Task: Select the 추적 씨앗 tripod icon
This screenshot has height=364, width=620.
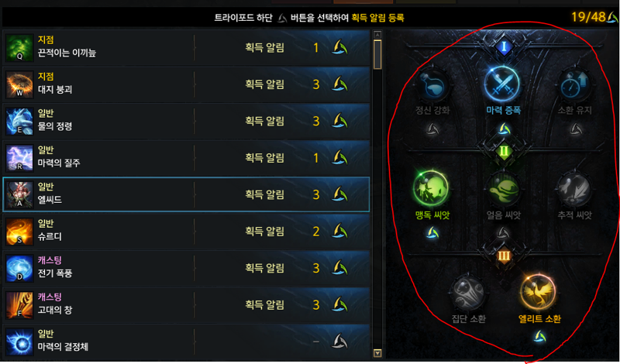Action: point(574,189)
